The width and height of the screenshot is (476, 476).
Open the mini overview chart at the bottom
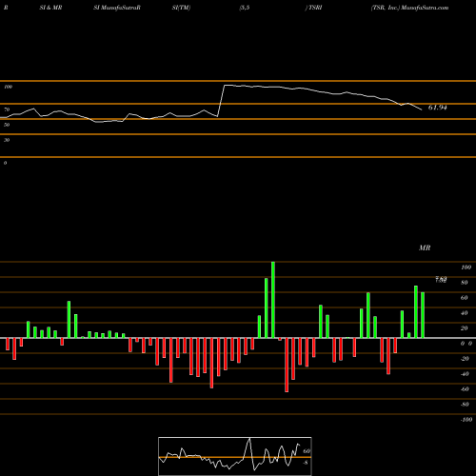click(x=235, y=456)
